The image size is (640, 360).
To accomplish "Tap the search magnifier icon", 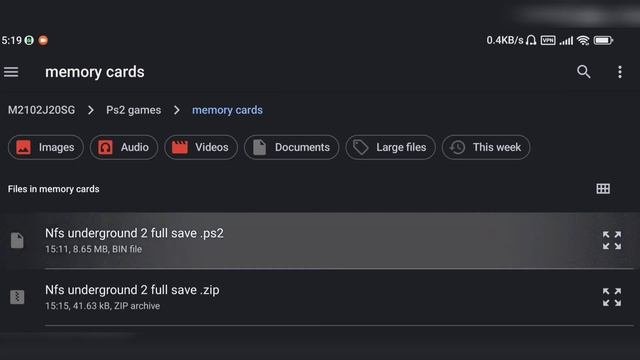I will click(x=584, y=72).
